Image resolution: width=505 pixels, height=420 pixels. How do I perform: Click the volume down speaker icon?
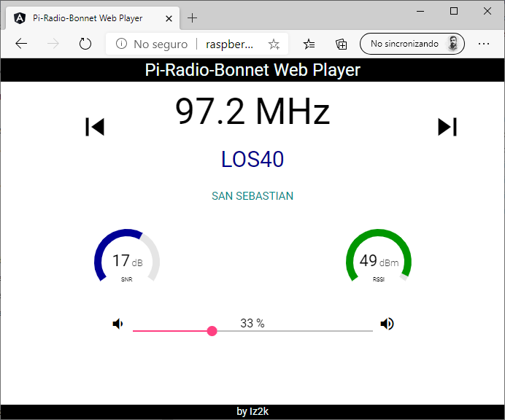click(x=117, y=324)
